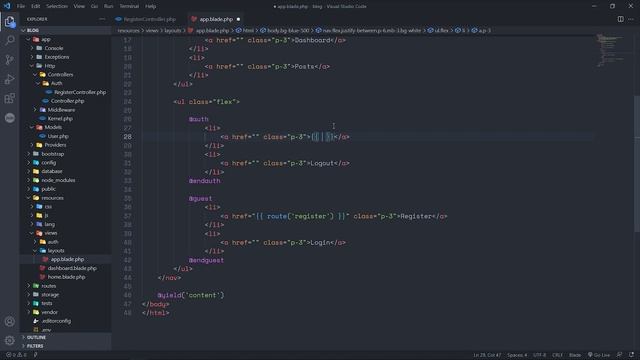
Task: Open the Terminal menu
Action: (x=129, y=6)
